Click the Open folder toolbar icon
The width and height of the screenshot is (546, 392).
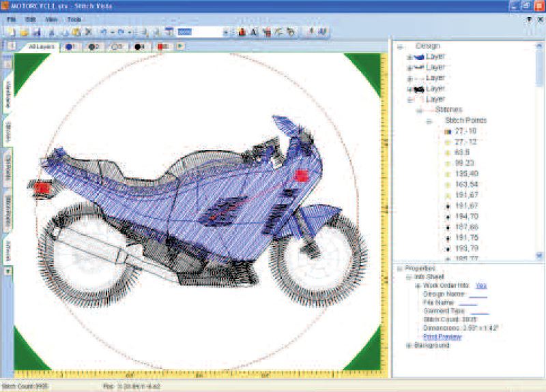(23, 32)
